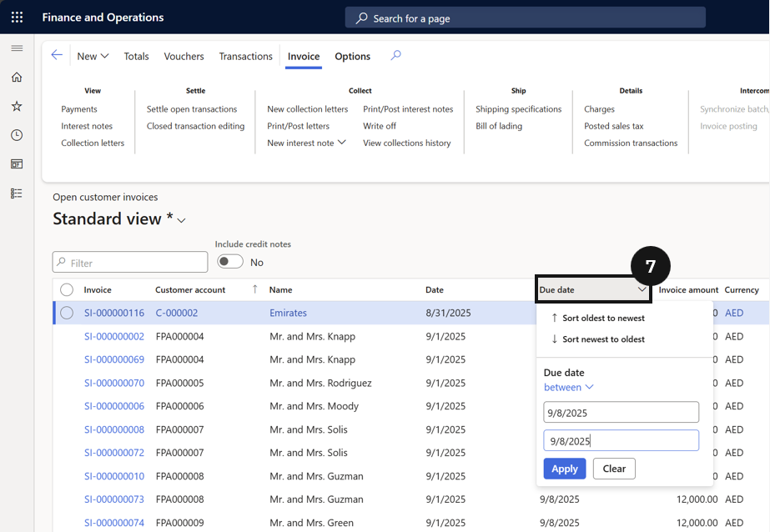
Task: Open Recent clock icon in sidebar
Action: [18, 135]
